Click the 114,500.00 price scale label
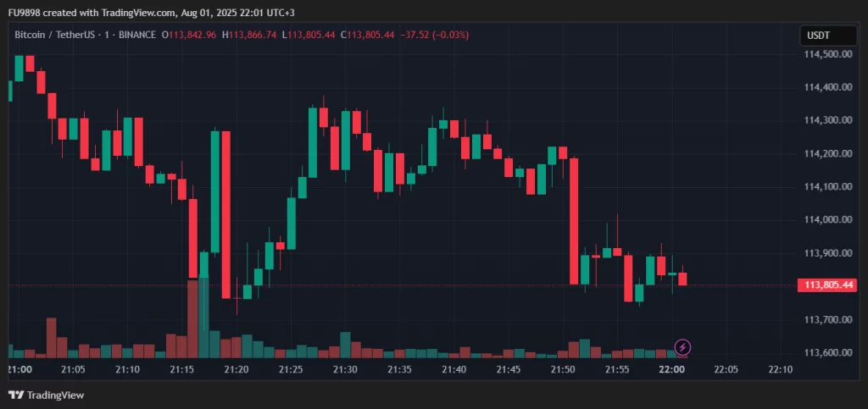The width and height of the screenshot is (868, 409). 827,53
